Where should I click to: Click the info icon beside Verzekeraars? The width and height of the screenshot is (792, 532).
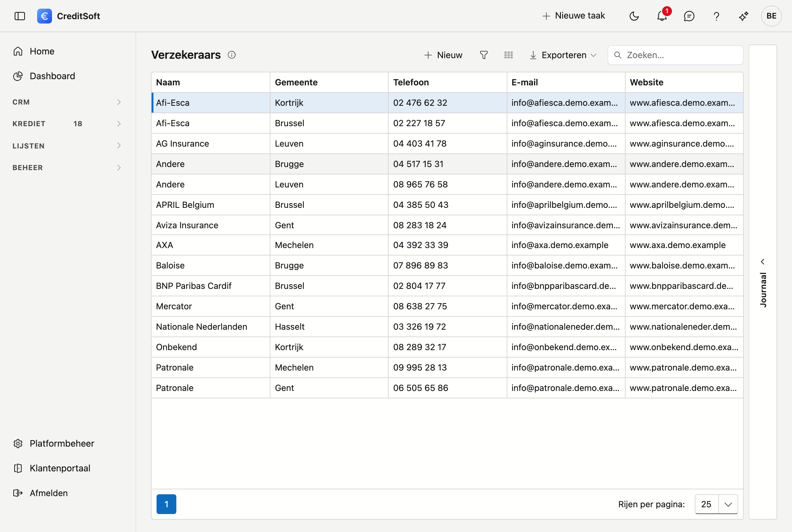(x=232, y=55)
